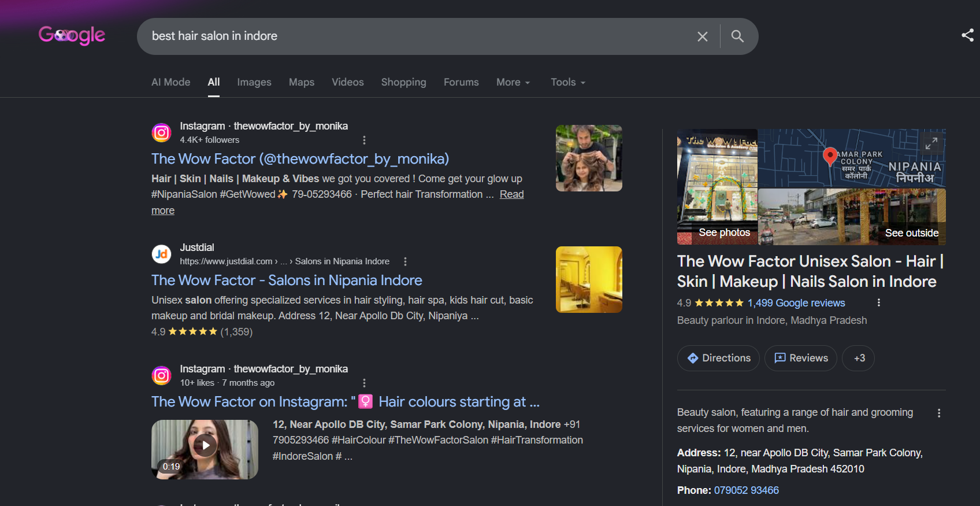
Task: Open The Wow Factor (@thewowfactor_by_monika) link
Action: coord(300,158)
